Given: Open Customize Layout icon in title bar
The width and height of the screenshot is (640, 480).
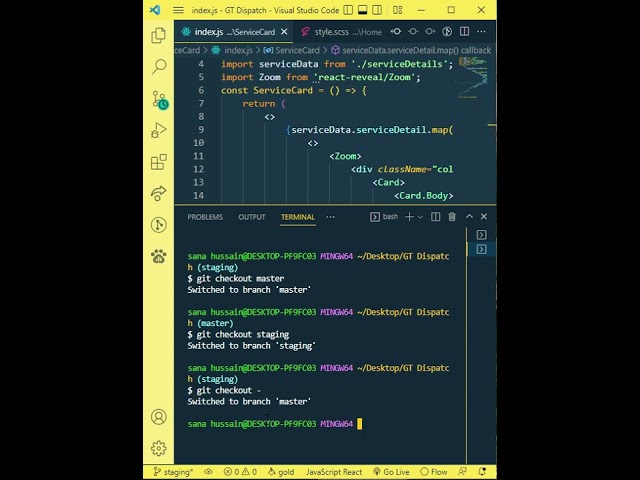Looking at the screenshot, I should tap(398, 10).
